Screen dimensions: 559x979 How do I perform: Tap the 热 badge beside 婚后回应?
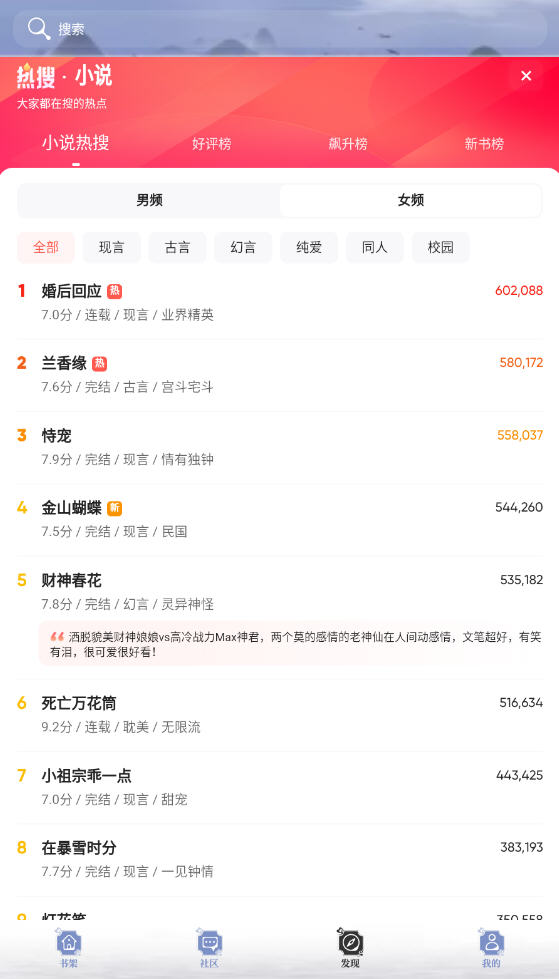(x=114, y=291)
